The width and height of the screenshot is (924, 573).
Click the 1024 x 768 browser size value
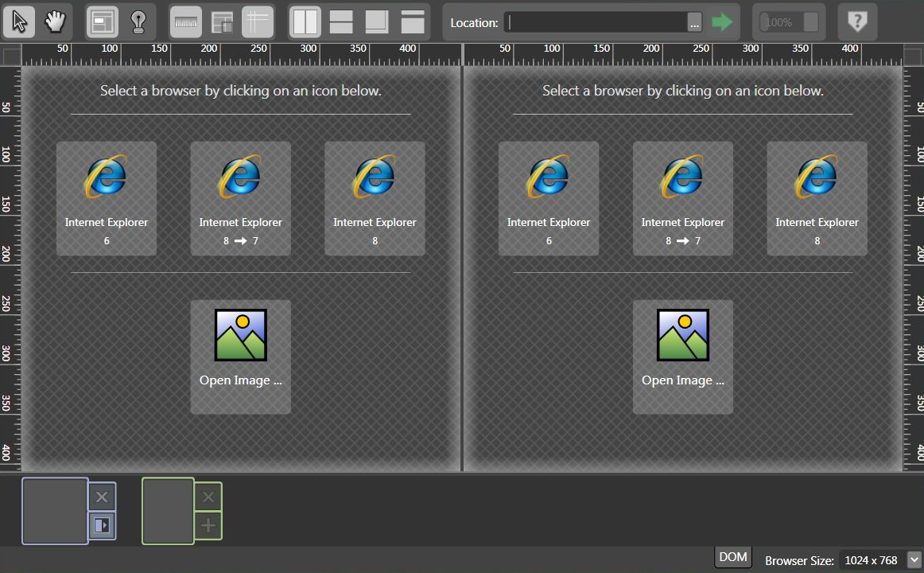point(871,560)
